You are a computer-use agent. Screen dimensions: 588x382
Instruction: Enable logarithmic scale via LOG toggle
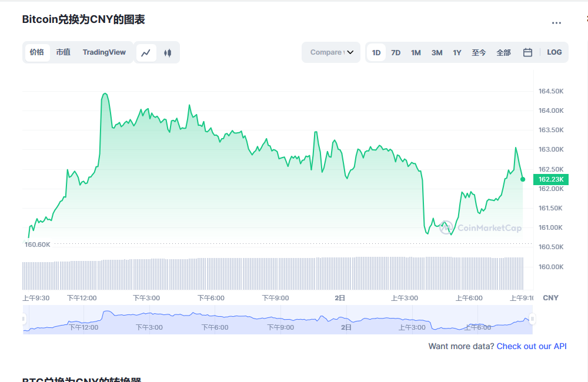[x=554, y=52]
